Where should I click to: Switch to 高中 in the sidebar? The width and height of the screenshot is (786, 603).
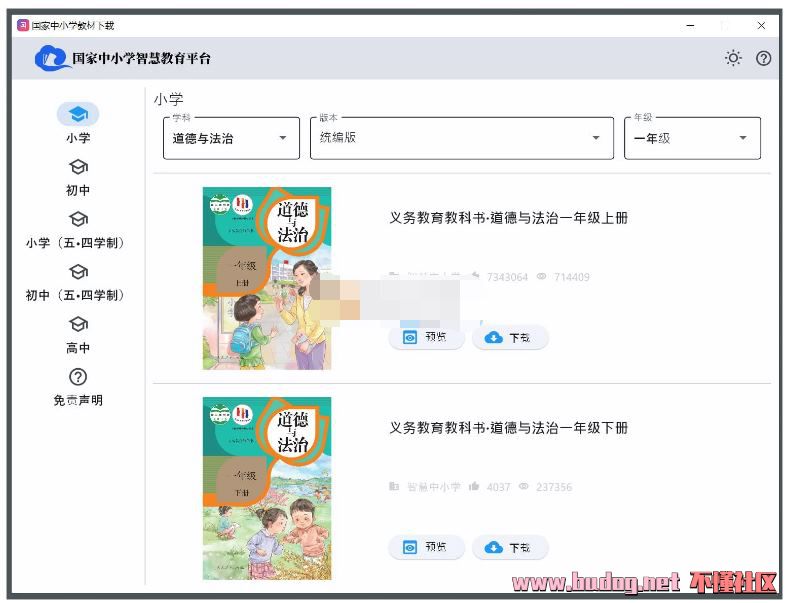coord(78,335)
